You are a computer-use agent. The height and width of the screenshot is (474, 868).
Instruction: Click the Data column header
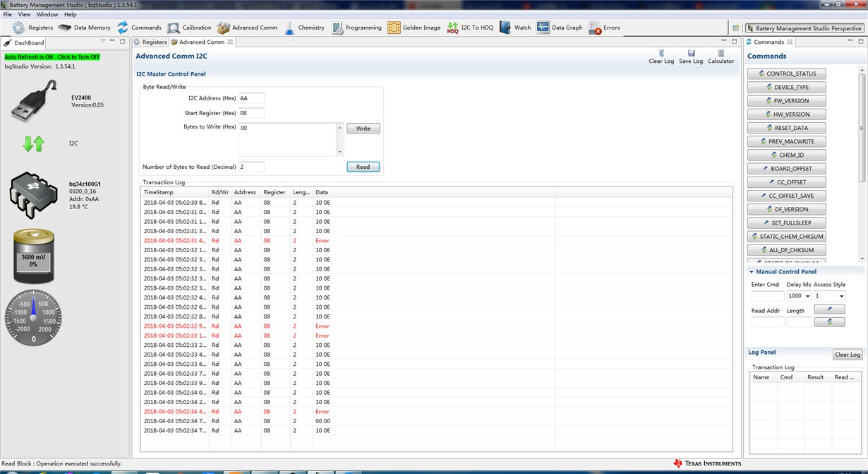433,192
